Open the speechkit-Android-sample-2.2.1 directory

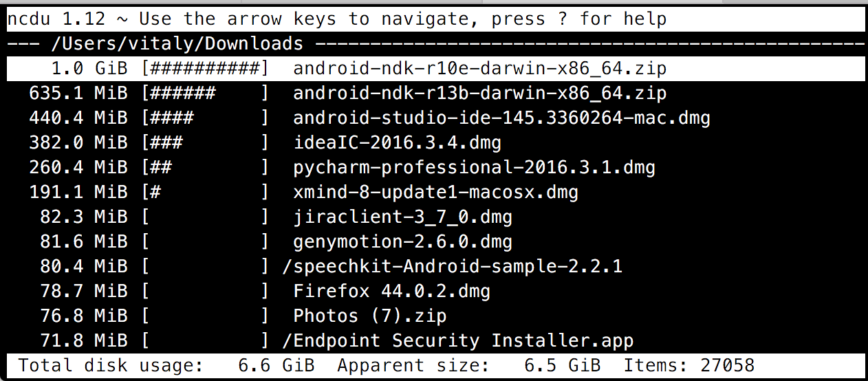click(x=452, y=267)
